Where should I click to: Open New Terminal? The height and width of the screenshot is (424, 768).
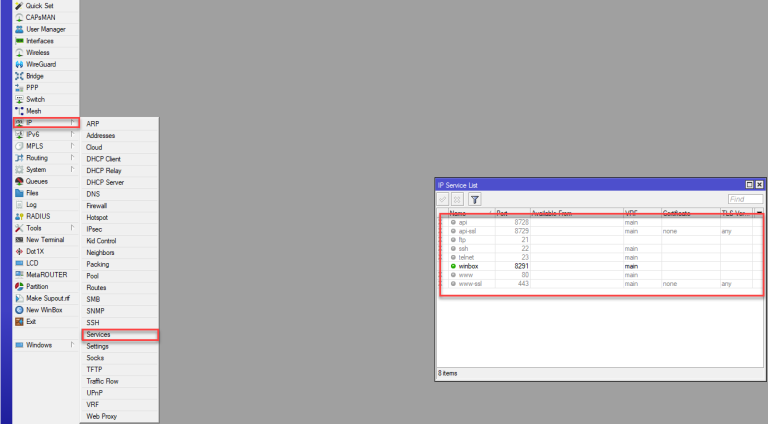tap(46, 239)
